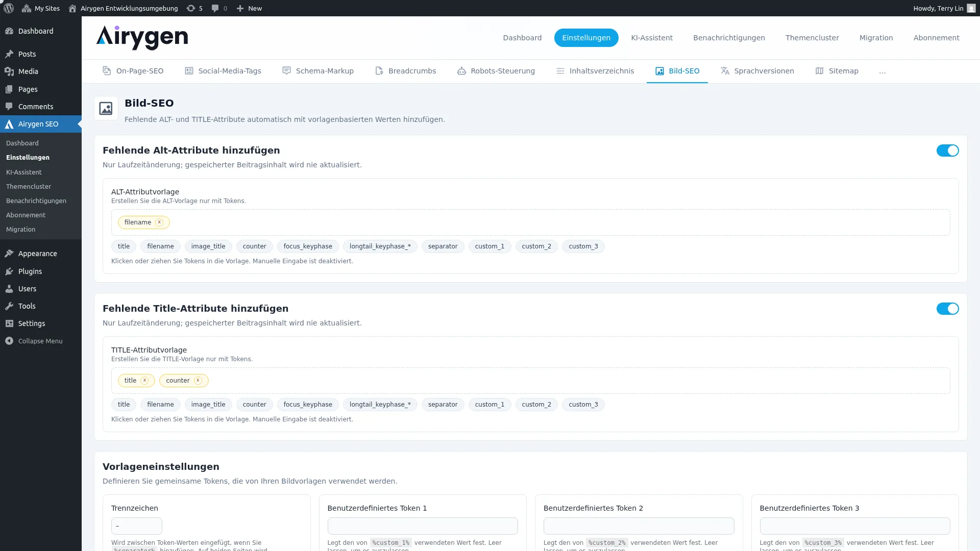Click the Airygen SEO sidebar icon

pyautogui.click(x=9, y=124)
